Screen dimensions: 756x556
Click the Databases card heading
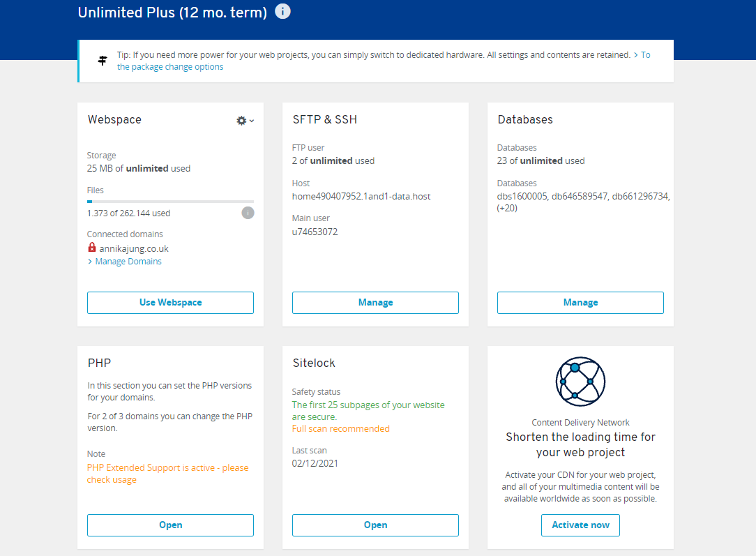point(525,119)
